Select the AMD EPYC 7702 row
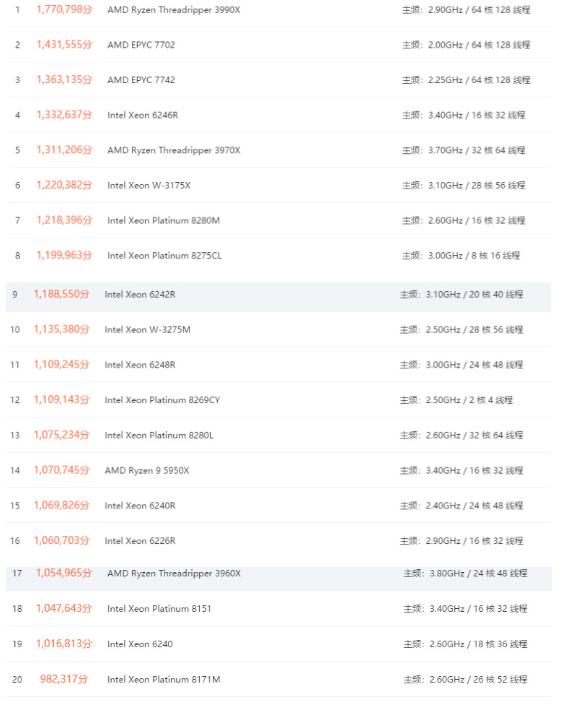Image resolution: width=561 pixels, height=705 pixels. 279,45
